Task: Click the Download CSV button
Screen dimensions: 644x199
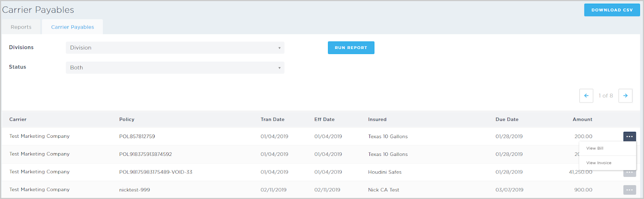Action: [612, 10]
